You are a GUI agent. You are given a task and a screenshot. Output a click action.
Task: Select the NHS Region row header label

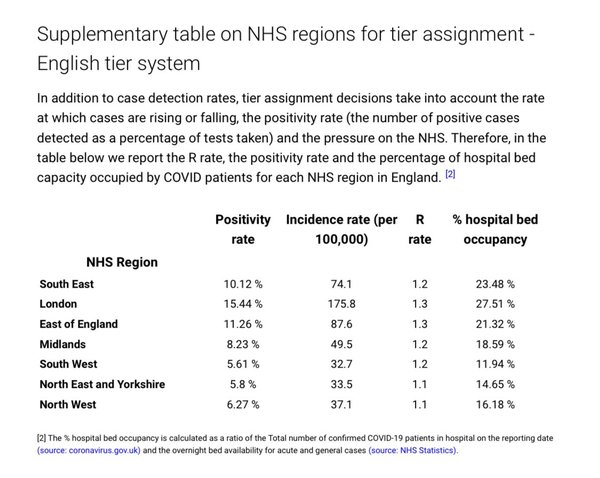coord(122,262)
